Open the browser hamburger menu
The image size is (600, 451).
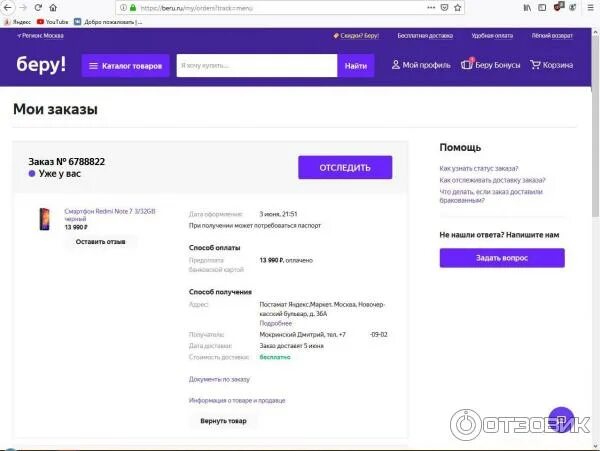tap(590, 8)
